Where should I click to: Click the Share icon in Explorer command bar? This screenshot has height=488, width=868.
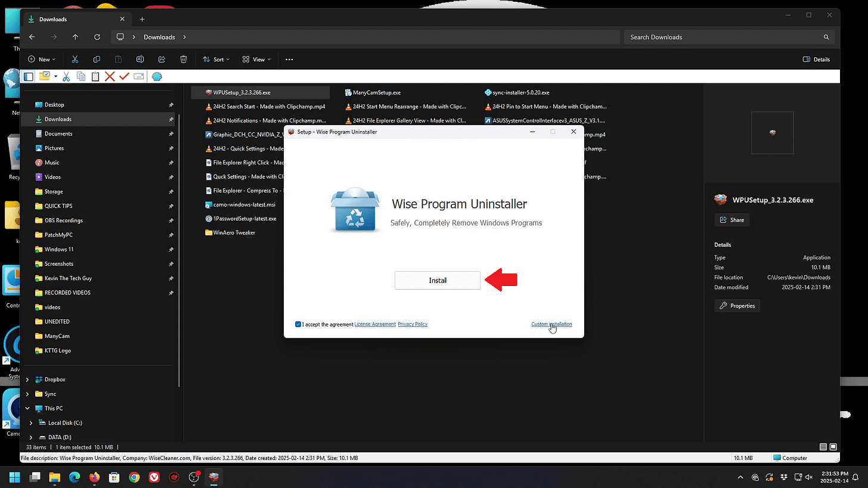click(x=162, y=60)
